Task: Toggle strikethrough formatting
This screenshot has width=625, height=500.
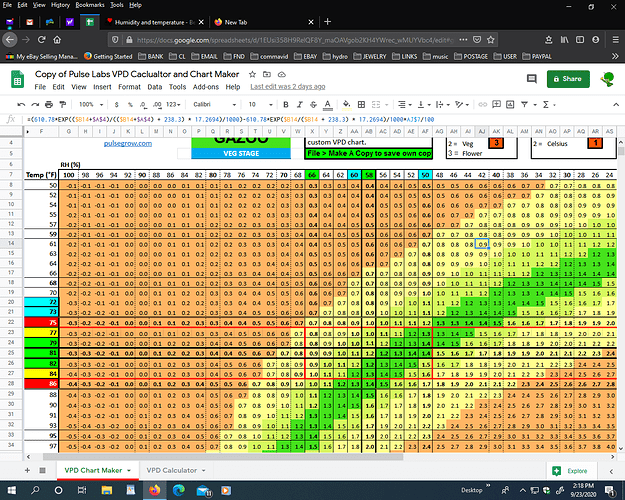Action: coord(313,104)
